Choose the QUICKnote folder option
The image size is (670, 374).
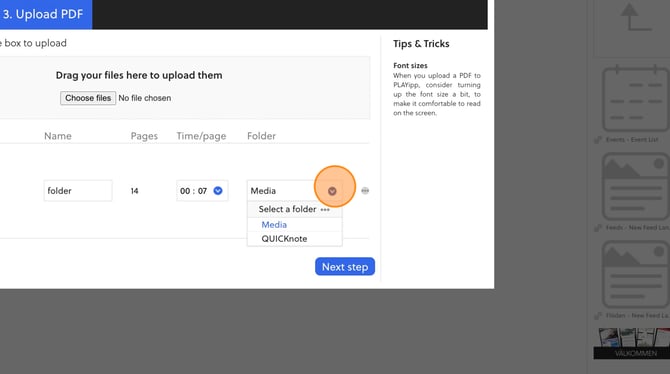pyautogui.click(x=284, y=239)
